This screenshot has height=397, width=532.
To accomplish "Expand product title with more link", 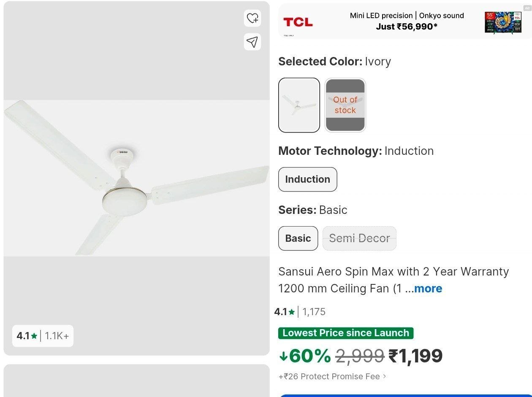I will [428, 289].
